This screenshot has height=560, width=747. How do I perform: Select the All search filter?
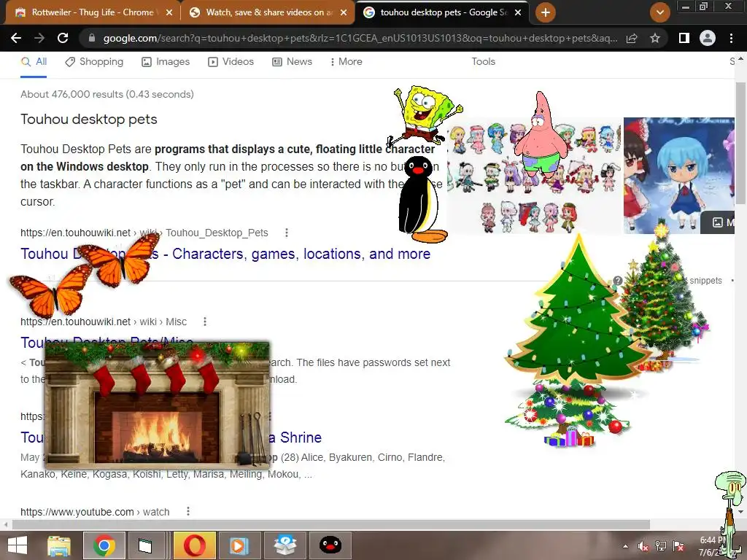coord(34,61)
